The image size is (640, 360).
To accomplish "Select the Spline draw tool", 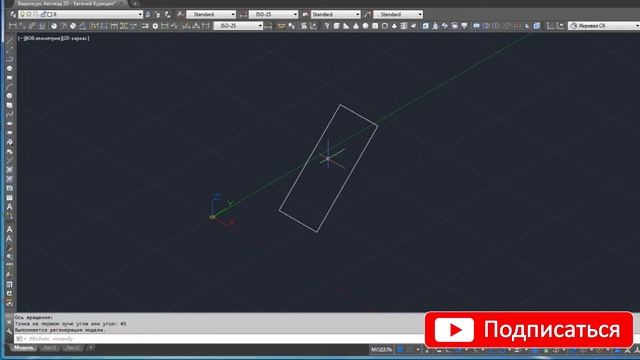I will (x=9, y=114).
